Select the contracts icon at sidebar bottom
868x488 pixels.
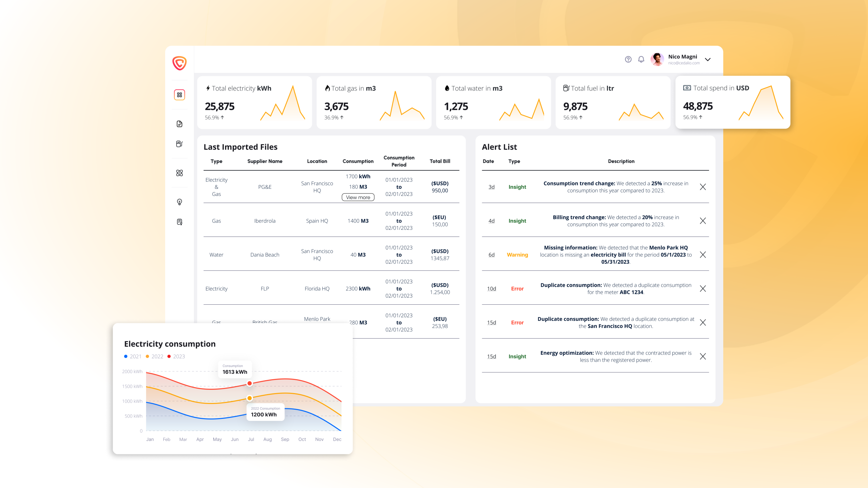pos(180,222)
